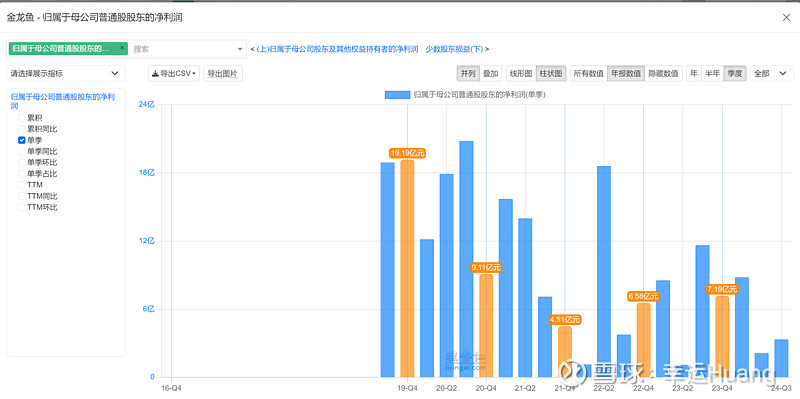Select the 年 period button
This screenshot has width=800, height=399.
tap(694, 73)
